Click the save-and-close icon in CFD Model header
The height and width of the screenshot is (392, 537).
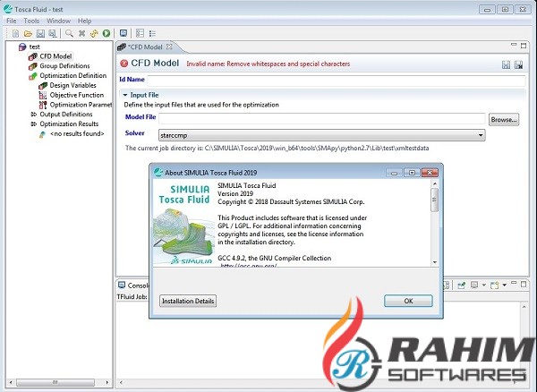tap(518, 64)
